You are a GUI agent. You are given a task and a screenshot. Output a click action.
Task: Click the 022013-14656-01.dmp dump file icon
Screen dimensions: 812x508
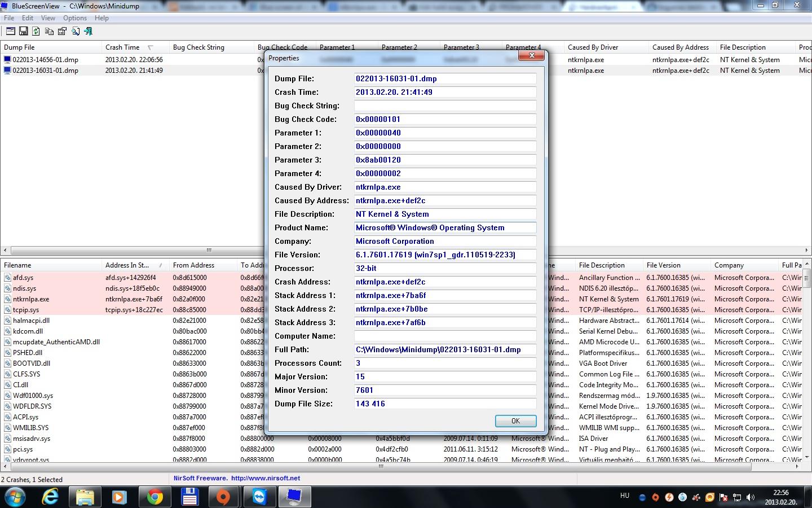(x=7, y=59)
